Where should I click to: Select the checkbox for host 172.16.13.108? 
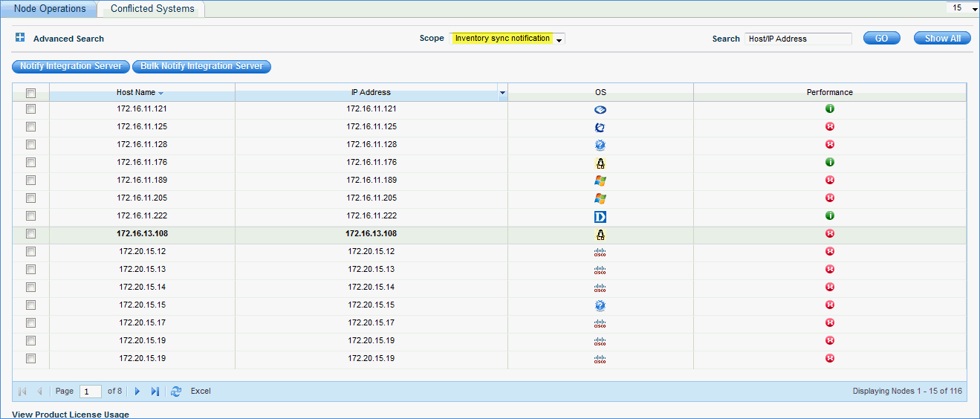[x=31, y=234]
